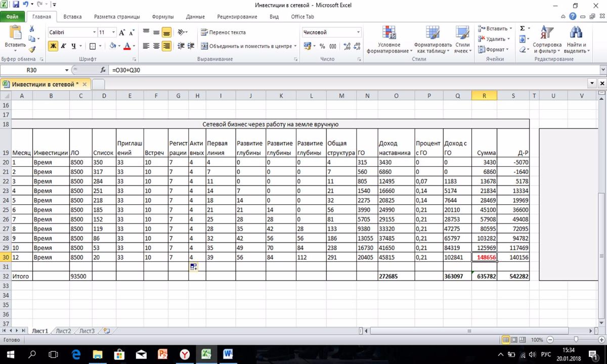607x364 pixels.
Task: Click the zoom slider in status bar
Action: pyautogui.click(x=576, y=340)
